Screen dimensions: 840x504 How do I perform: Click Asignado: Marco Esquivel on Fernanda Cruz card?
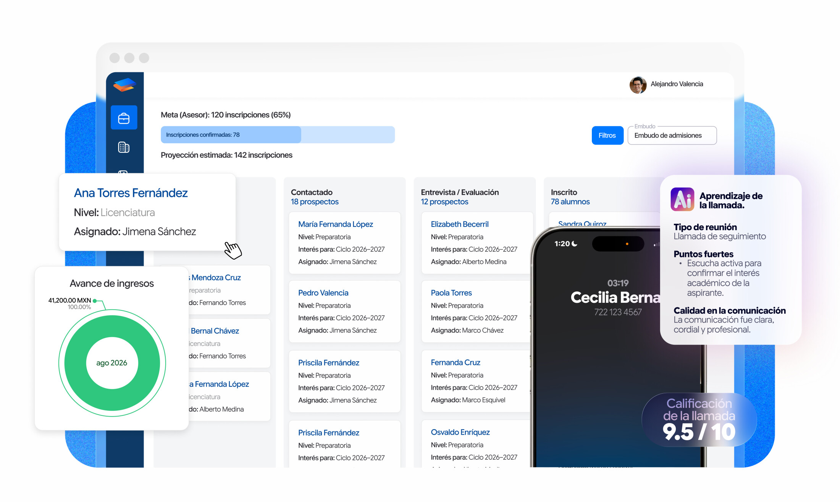(468, 400)
